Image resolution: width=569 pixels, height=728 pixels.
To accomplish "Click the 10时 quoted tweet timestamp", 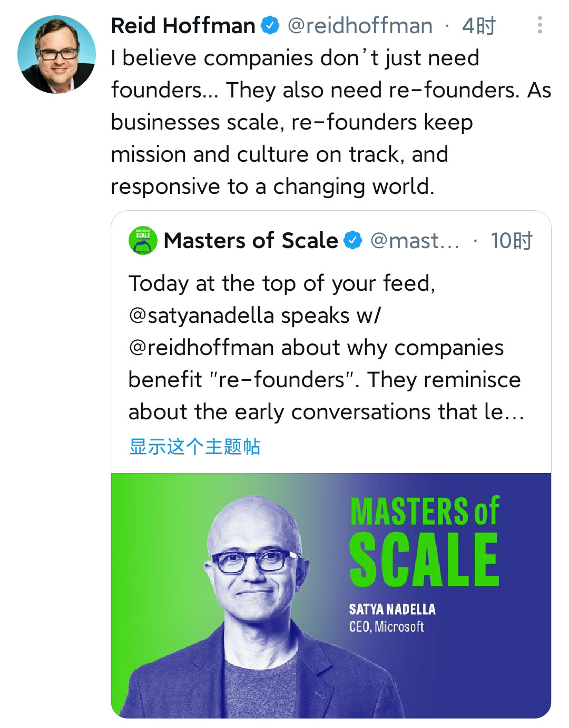I will (512, 241).
